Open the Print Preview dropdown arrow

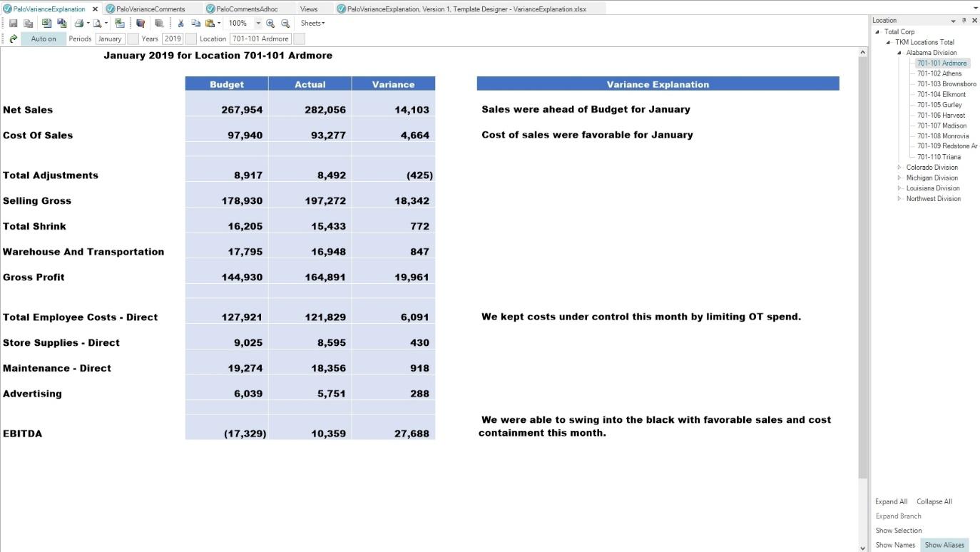pyautogui.click(x=106, y=24)
